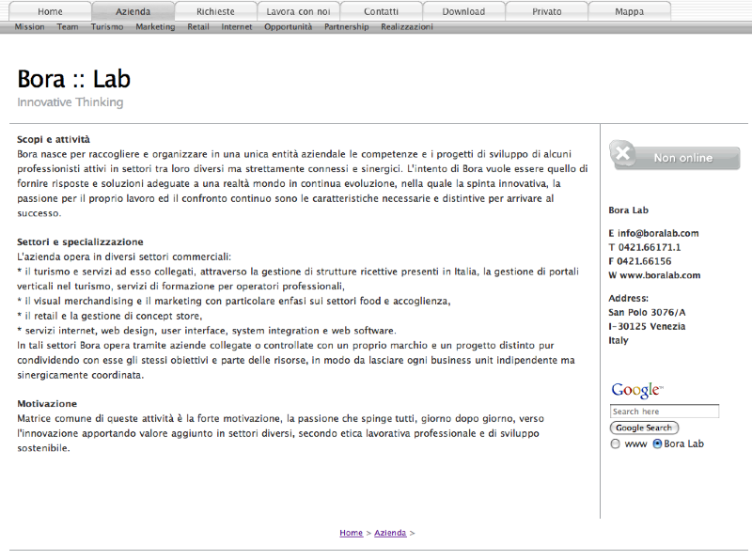
Task: Open the Home tab
Action: (x=51, y=11)
